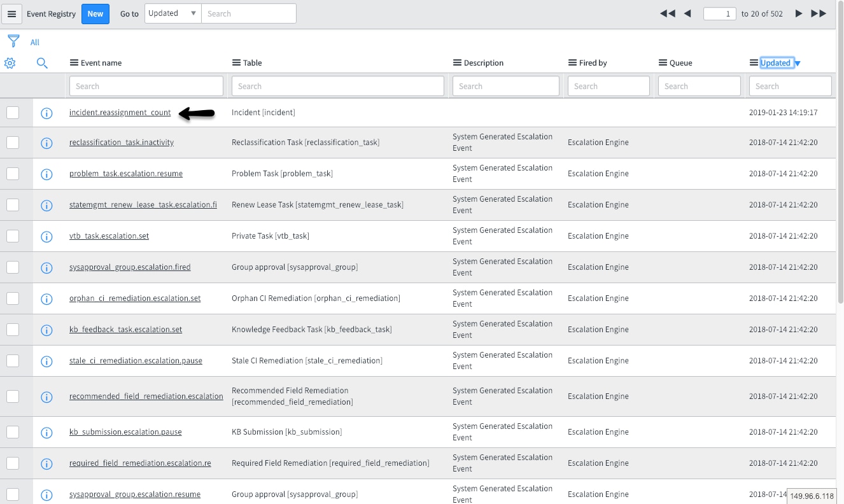The image size is (844, 504).
Task: Go to the next page of records
Action: [x=799, y=13]
